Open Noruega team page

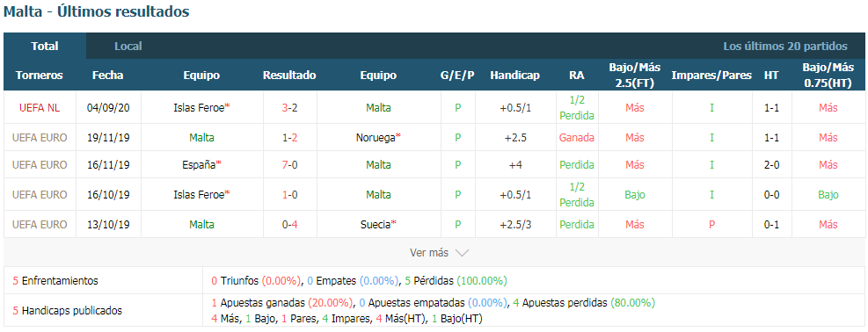tap(376, 138)
